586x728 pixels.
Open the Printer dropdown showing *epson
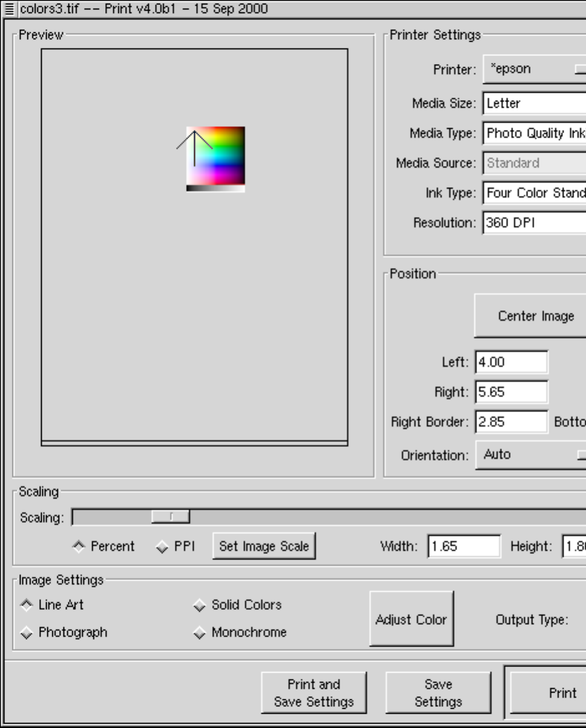click(x=534, y=69)
